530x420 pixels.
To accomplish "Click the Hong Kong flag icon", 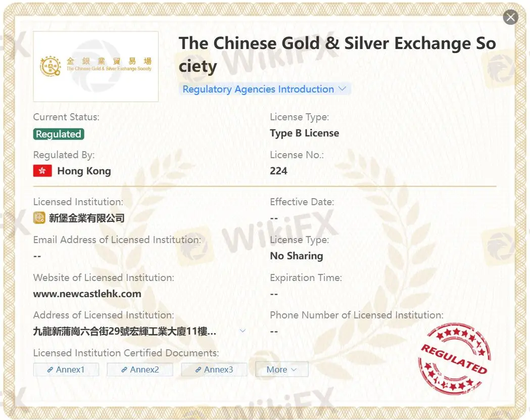I will click(42, 171).
